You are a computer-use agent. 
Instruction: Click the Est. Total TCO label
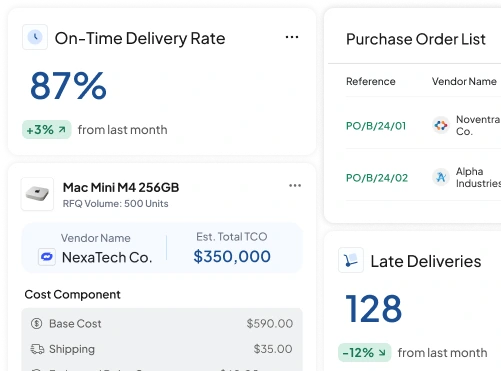click(x=232, y=237)
